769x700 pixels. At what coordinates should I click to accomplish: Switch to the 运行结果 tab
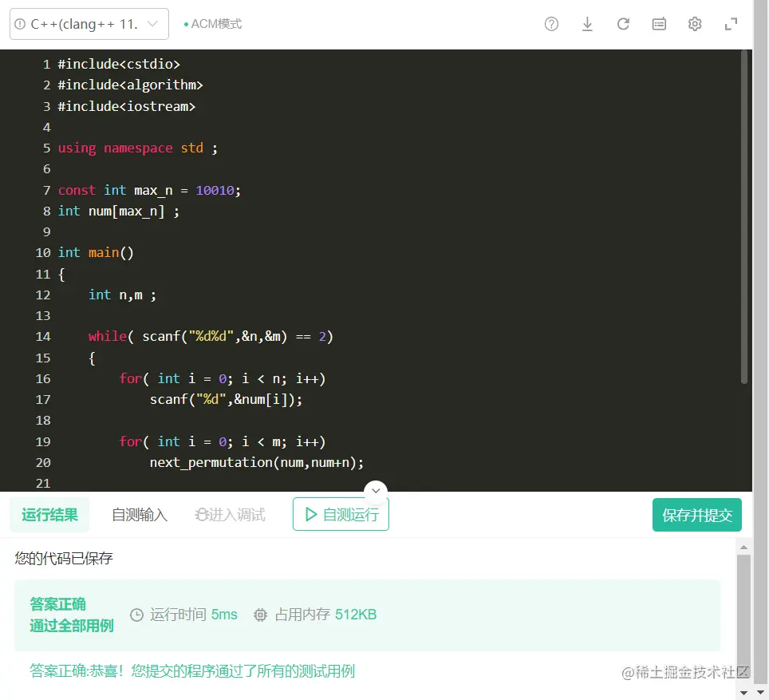point(49,515)
